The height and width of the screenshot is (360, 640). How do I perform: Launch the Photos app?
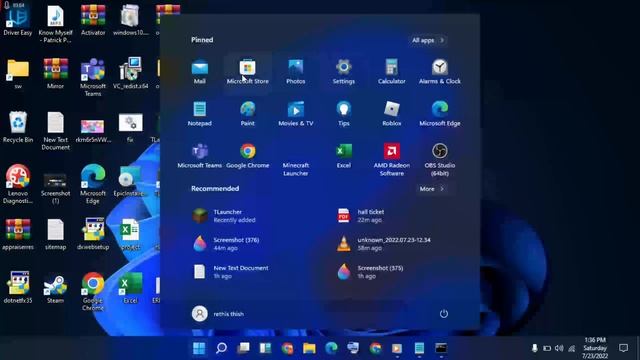[296, 72]
